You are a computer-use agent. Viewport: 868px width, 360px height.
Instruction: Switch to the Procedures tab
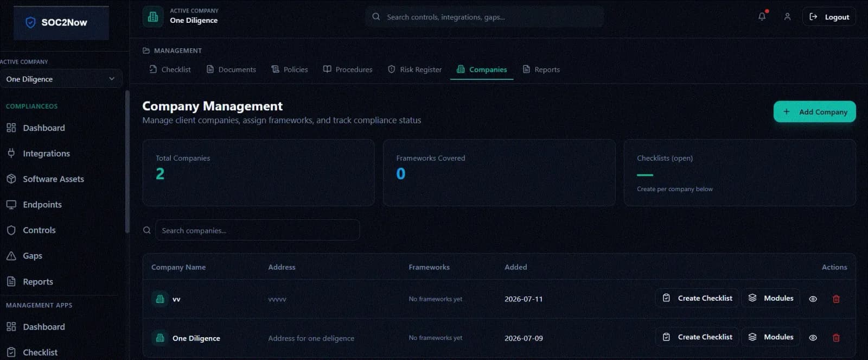(x=348, y=70)
